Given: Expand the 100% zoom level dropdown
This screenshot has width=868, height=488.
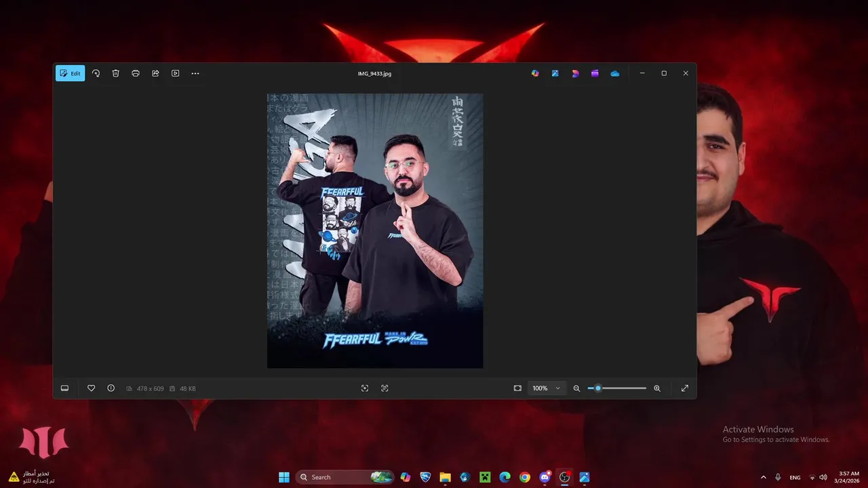Looking at the screenshot, I should pyautogui.click(x=547, y=388).
